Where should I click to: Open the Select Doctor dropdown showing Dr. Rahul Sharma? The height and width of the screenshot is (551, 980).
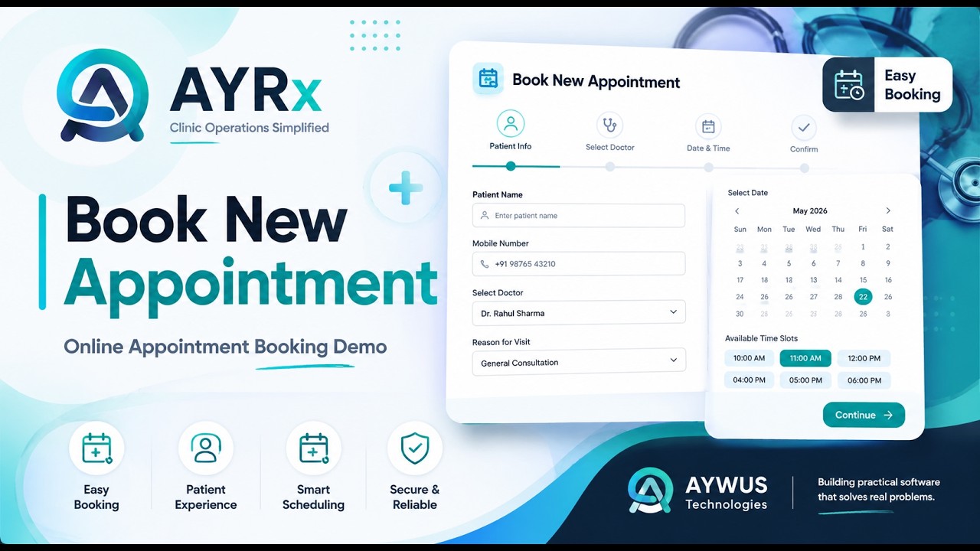(579, 312)
